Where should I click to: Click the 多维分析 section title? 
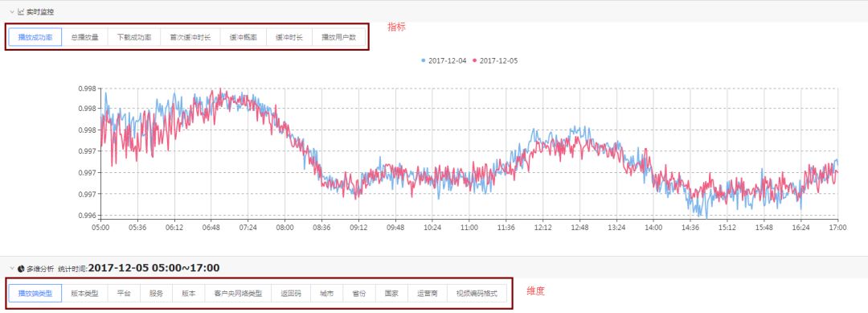coord(40,269)
